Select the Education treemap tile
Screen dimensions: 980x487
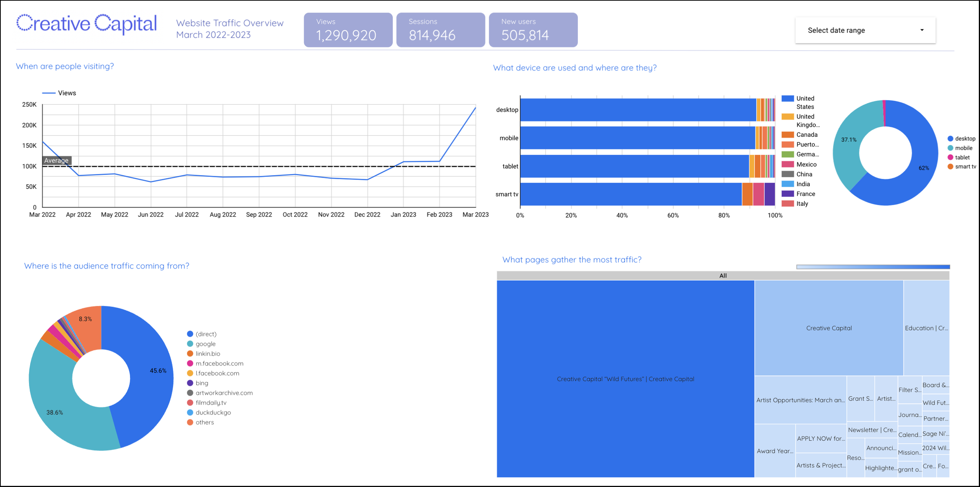[926, 328]
